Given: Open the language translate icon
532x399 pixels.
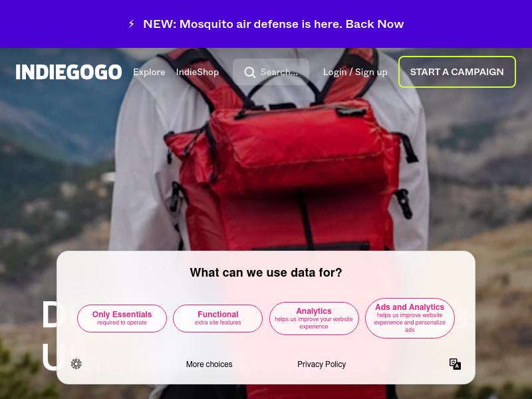Looking at the screenshot, I should [455, 364].
